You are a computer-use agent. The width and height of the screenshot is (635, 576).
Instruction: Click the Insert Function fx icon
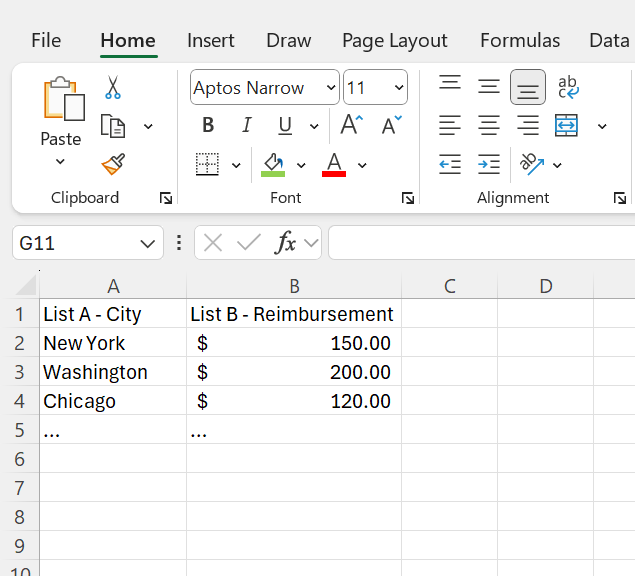coord(286,243)
